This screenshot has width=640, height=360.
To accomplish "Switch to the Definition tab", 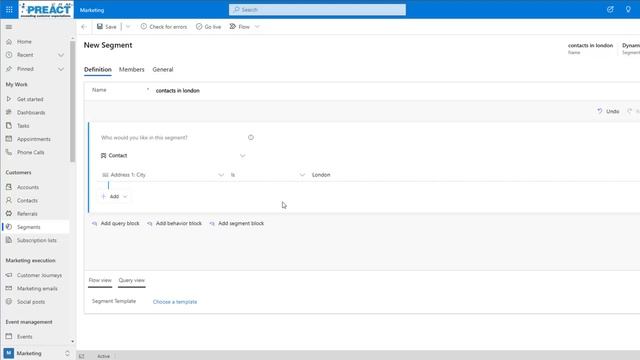I will [98, 69].
